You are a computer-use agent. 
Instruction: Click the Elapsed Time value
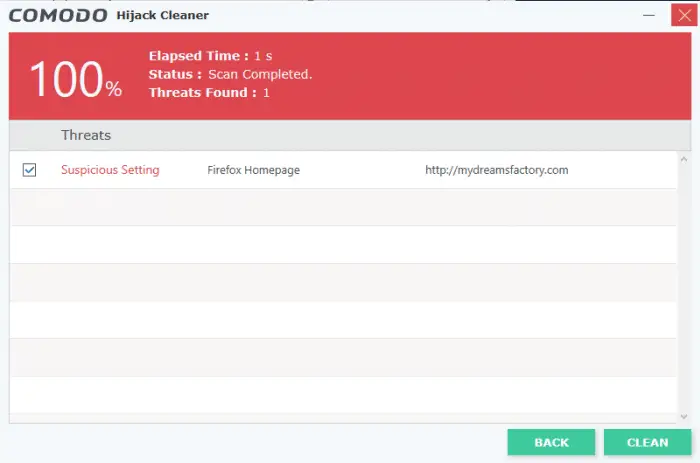(263, 56)
